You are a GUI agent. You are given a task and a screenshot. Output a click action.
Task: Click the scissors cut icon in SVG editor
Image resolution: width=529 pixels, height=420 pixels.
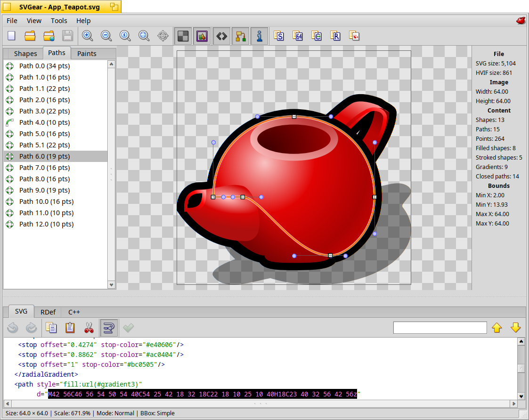tap(89, 328)
